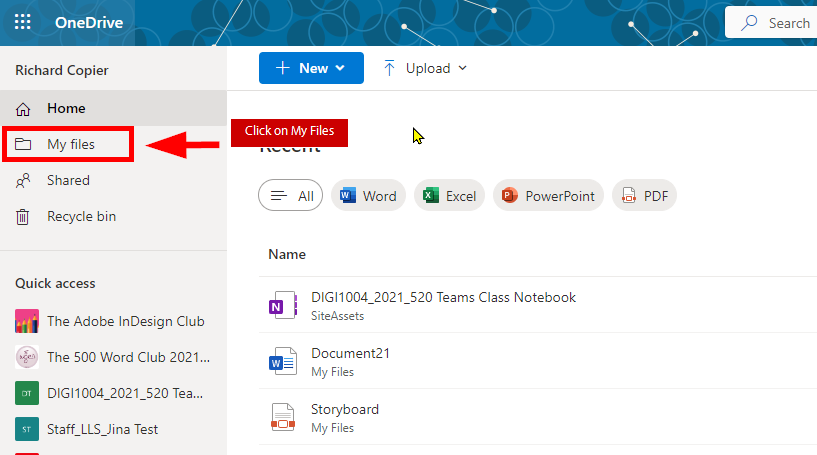
Task: Click the Recycle bin trash icon
Action: coord(22,216)
